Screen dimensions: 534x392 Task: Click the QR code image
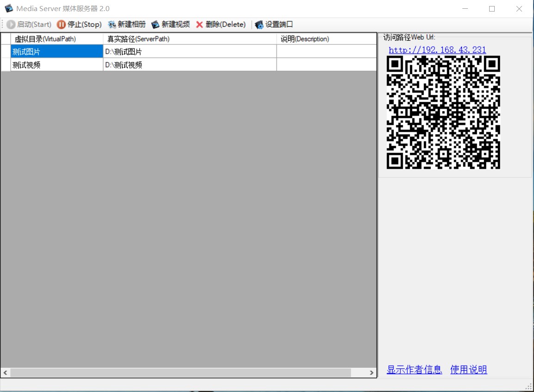point(443,112)
